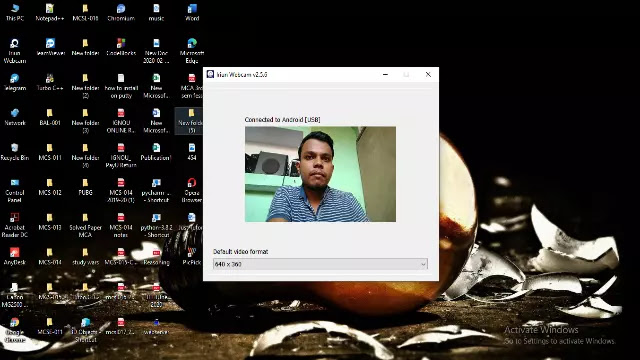Select the PicPick desktop icon
The image size is (640, 360).
pyautogui.click(x=192, y=256)
